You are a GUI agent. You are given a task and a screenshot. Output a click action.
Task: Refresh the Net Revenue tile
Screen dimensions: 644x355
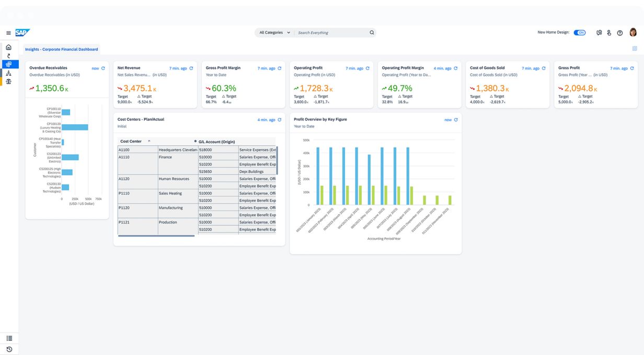click(191, 68)
